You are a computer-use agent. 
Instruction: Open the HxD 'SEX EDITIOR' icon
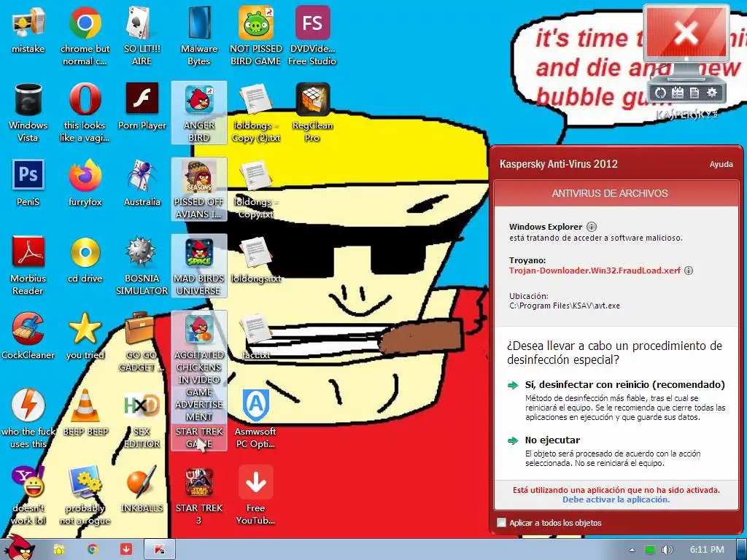pos(142,419)
